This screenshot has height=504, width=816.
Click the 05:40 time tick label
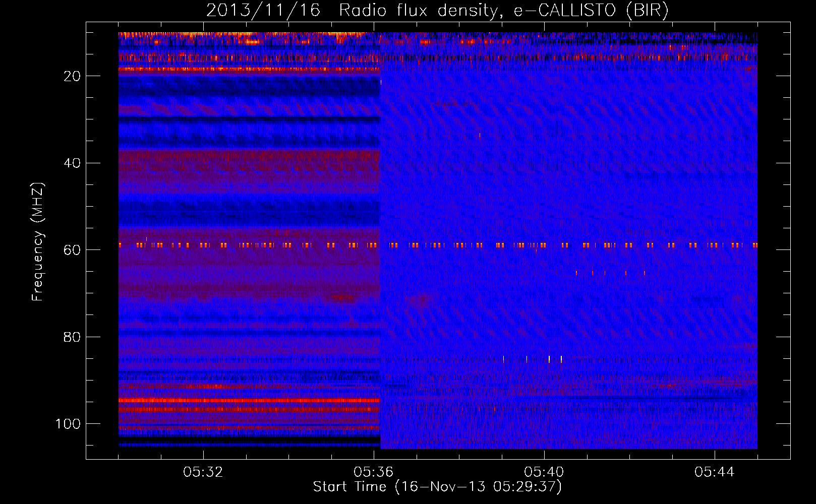[x=544, y=472]
